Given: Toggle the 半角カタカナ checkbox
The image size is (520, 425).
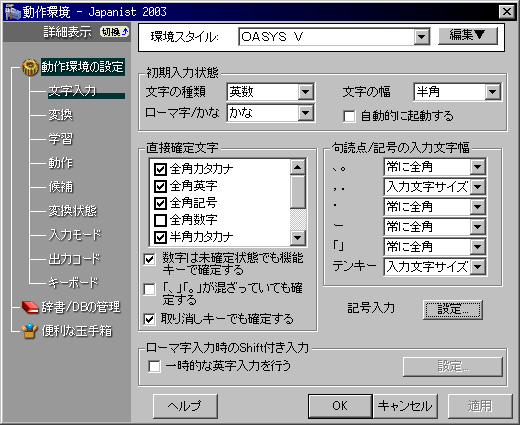Looking at the screenshot, I should point(160,237).
